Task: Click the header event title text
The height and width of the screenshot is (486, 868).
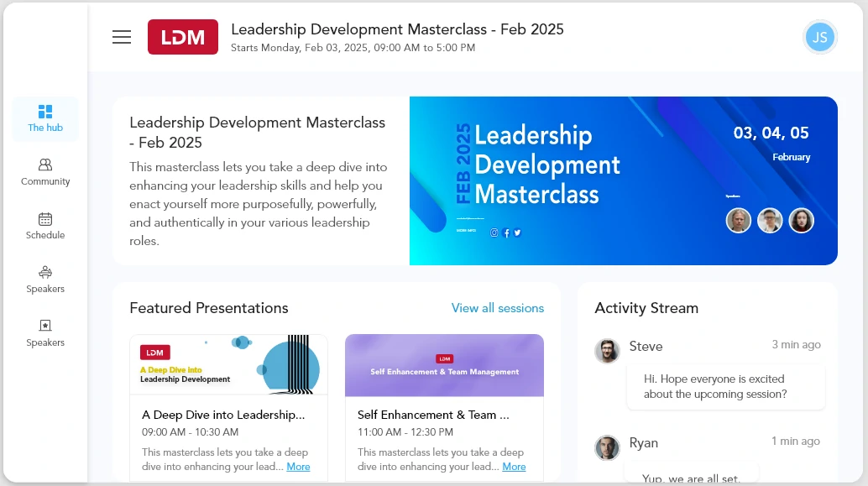Action: [397, 29]
